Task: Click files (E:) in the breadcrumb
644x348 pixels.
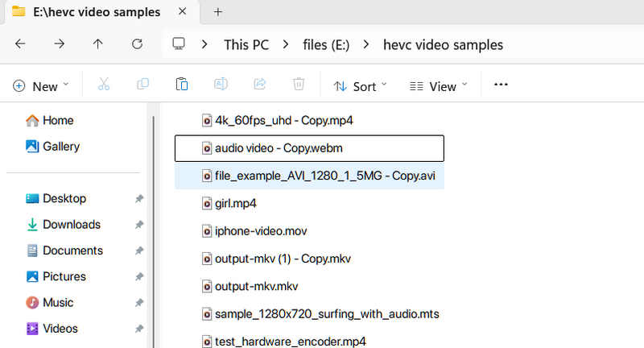Action: click(326, 45)
